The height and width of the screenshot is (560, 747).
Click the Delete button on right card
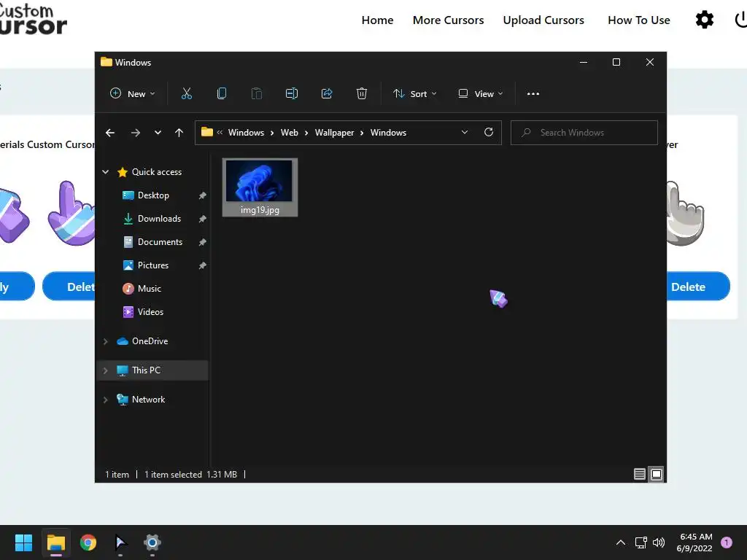click(x=698, y=287)
